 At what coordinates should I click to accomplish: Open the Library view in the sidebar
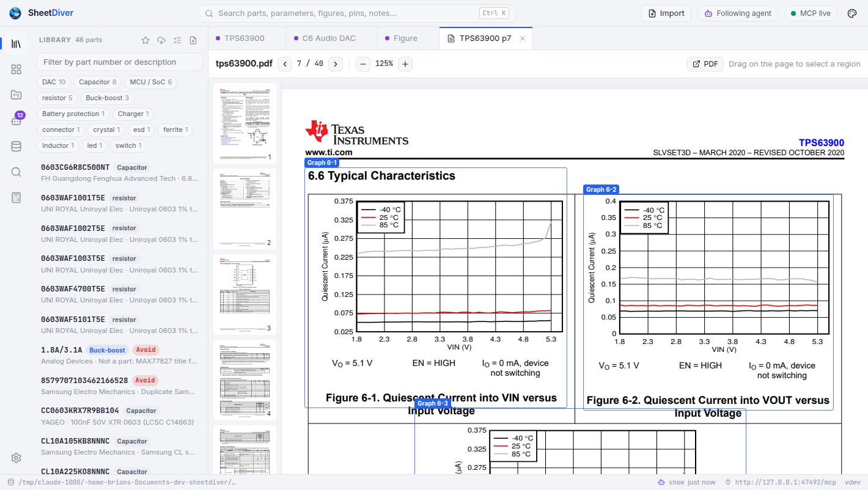coord(17,43)
